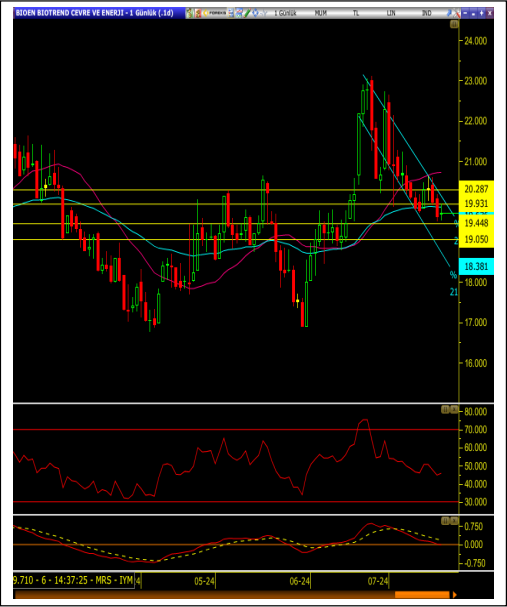The width and height of the screenshot is (507, 607).
Task: Close the chart window
Action: 490,13
